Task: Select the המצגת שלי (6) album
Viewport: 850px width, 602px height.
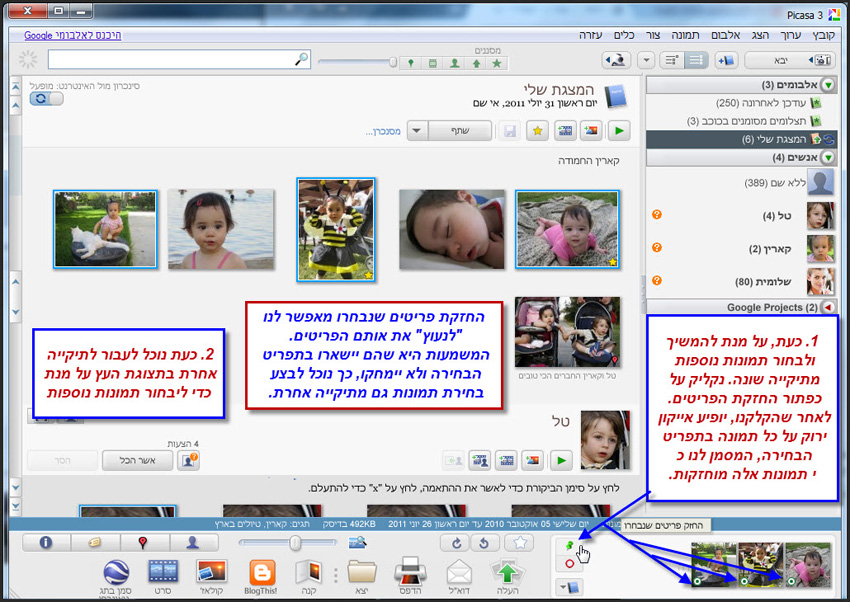Action: [741, 139]
